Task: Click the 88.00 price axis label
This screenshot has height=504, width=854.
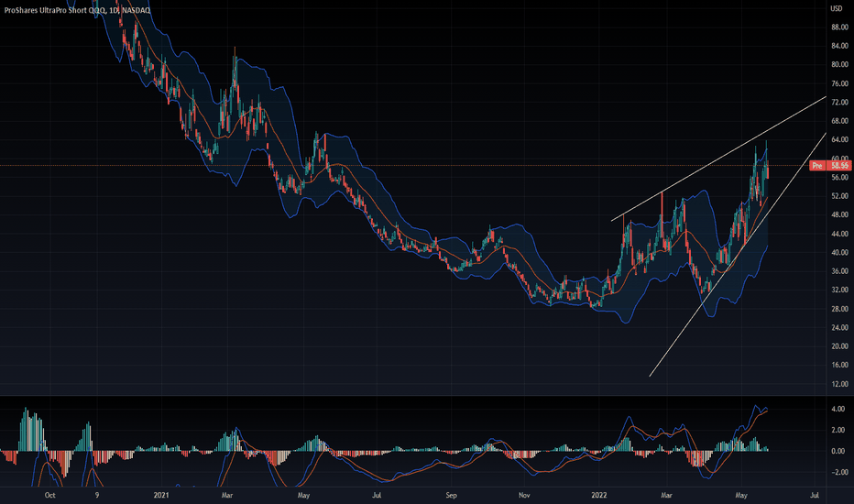Action: pyautogui.click(x=839, y=27)
